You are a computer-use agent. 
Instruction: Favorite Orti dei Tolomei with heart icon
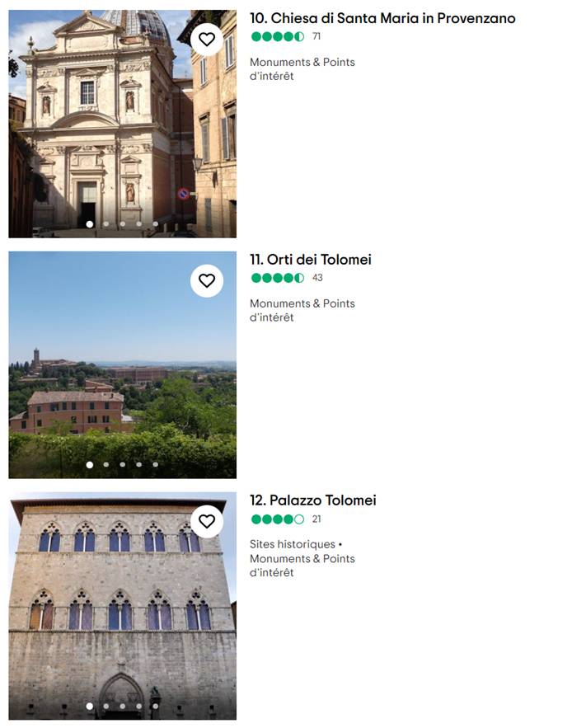click(207, 280)
